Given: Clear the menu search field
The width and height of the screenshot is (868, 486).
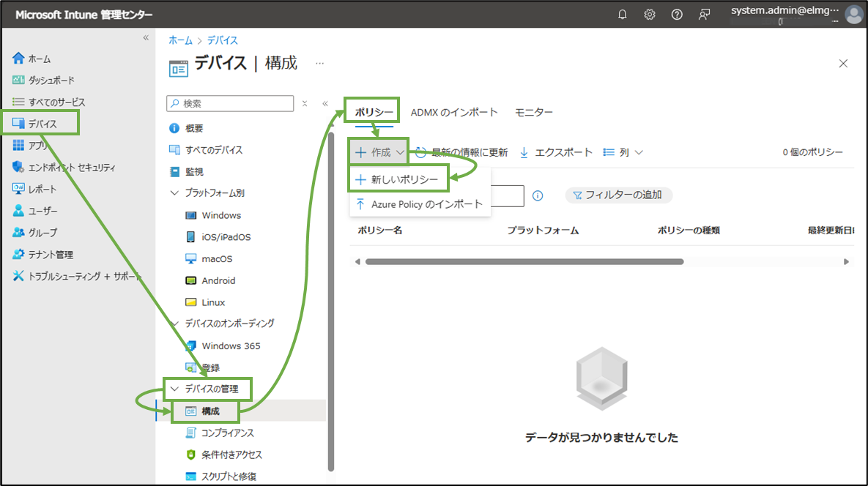Looking at the screenshot, I should point(305,103).
